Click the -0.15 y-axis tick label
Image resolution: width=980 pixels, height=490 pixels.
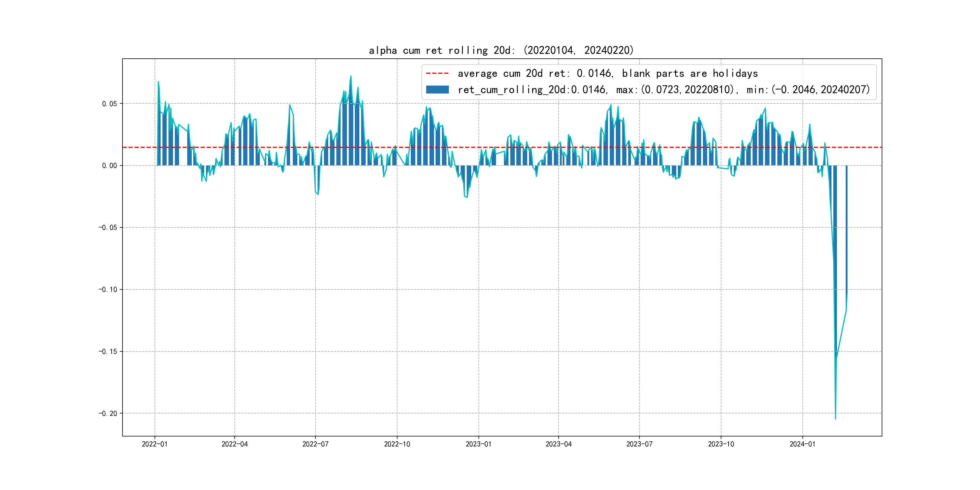108,351
